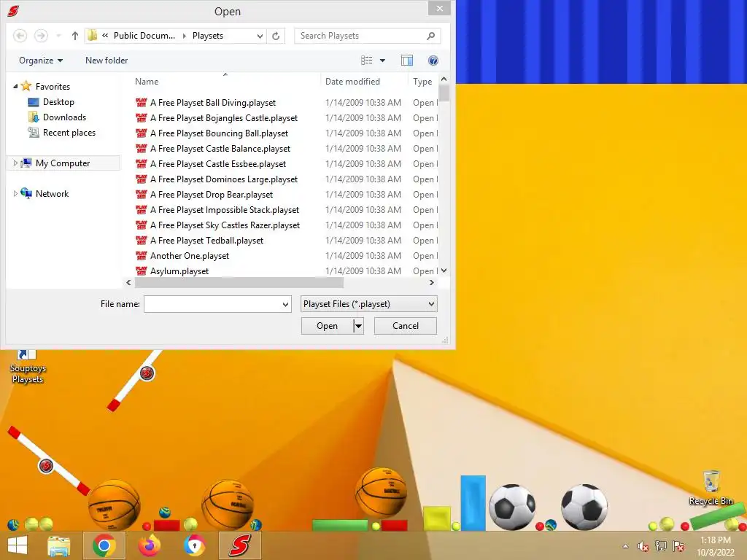Select Another One.playset
747x560 pixels.
[190, 256]
